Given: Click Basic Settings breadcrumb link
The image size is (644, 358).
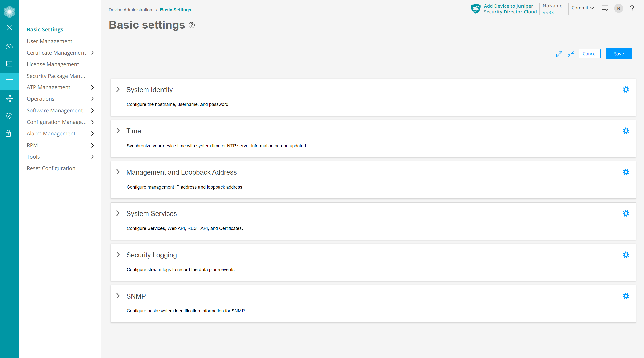Looking at the screenshot, I should (x=175, y=10).
